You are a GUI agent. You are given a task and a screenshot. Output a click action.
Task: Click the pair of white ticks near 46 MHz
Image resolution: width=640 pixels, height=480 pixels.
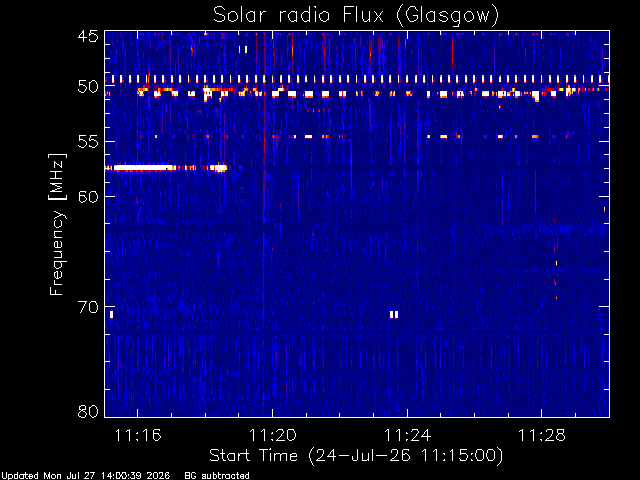coord(243,50)
